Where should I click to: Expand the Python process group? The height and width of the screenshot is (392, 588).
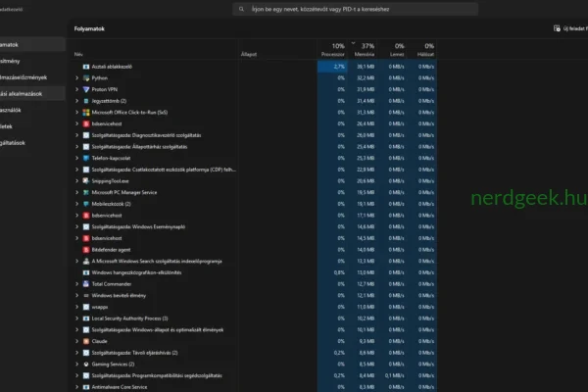tap(76, 78)
